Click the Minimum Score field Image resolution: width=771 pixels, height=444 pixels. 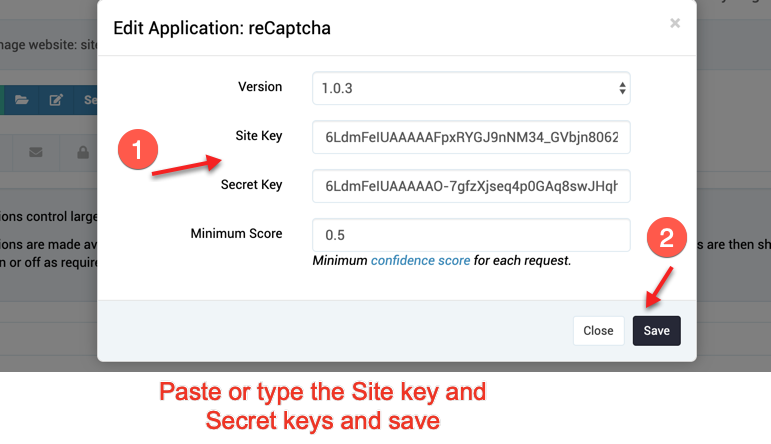click(x=471, y=235)
